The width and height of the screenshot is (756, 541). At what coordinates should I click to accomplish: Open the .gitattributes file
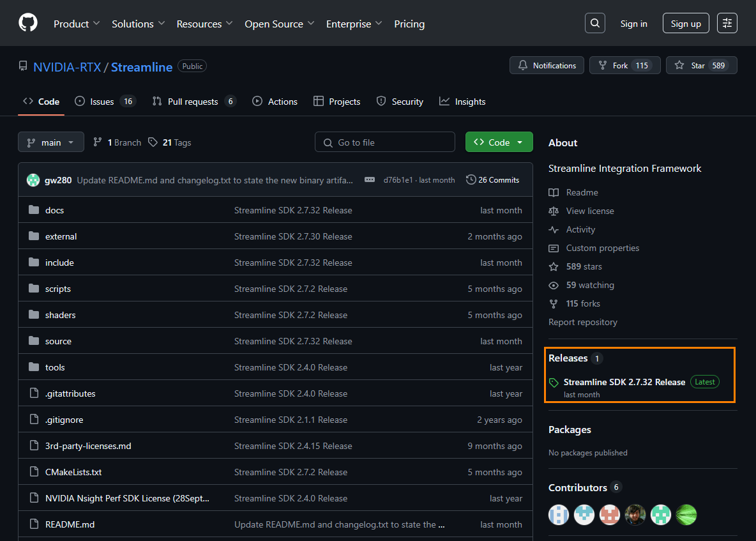coord(70,393)
